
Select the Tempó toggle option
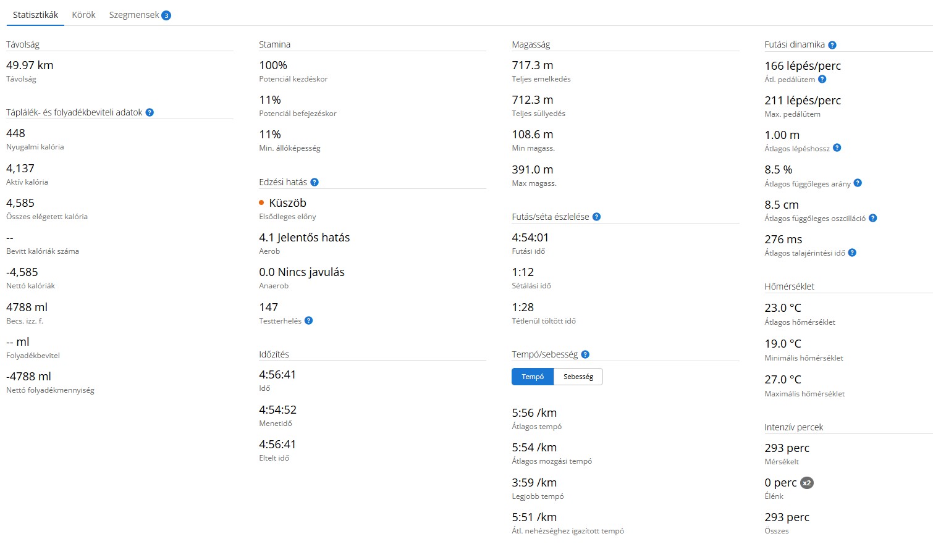(x=533, y=377)
